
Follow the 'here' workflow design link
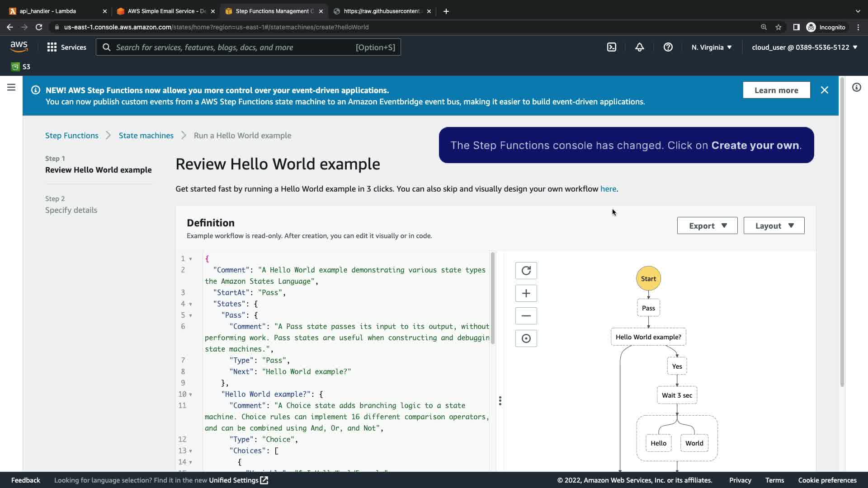[x=608, y=189]
